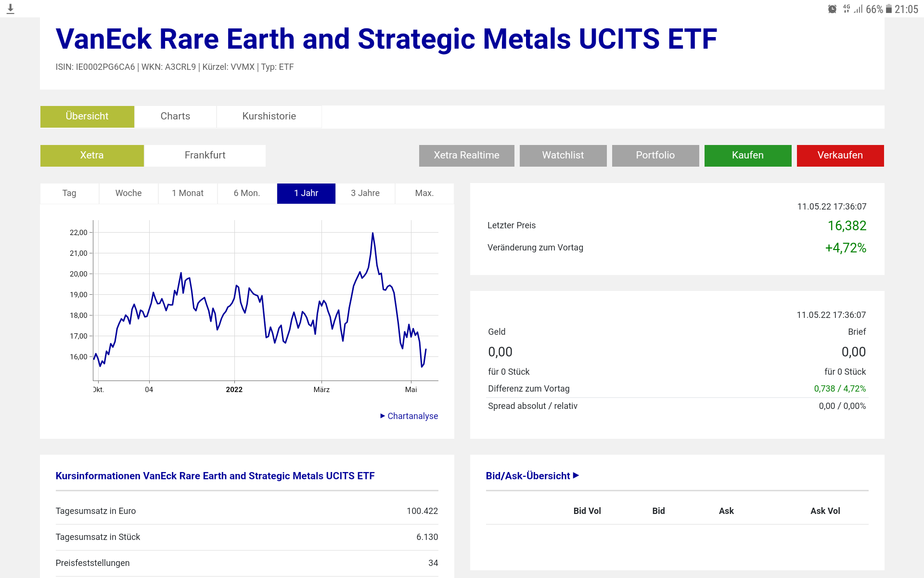Select the Frankfurt exchange tab
The image size is (924, 578).
[x=205, y=156]
